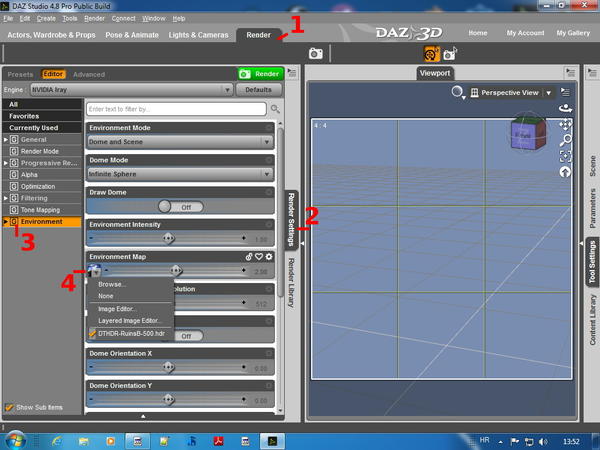
Task: Open the File menu
Action: click(x=8, y=18)
